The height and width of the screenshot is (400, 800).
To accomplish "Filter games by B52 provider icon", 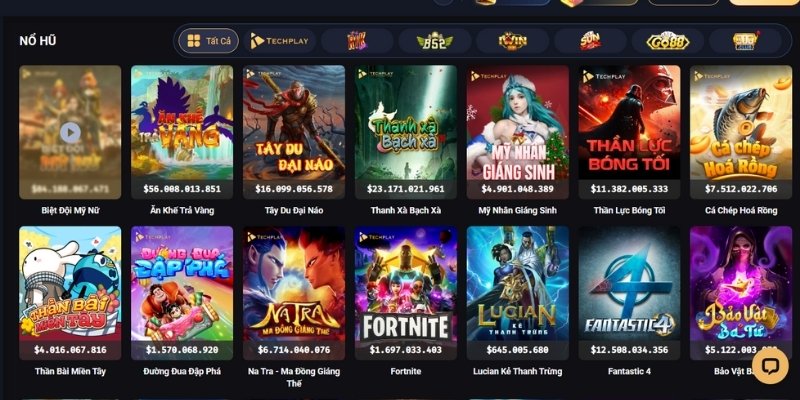I will pyautogui.click(x=435, y=41).
